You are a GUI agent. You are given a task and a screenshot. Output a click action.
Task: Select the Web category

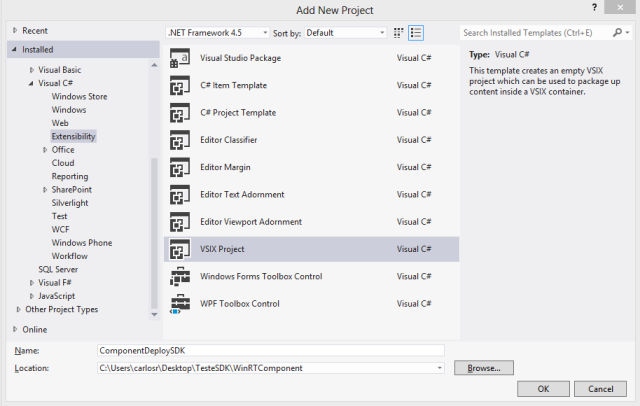coord(60,123)
